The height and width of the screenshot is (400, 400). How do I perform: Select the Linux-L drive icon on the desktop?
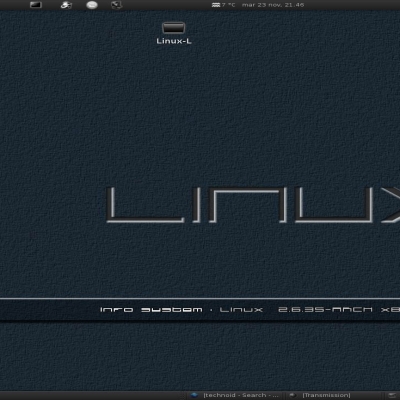(x=173, y=28)
